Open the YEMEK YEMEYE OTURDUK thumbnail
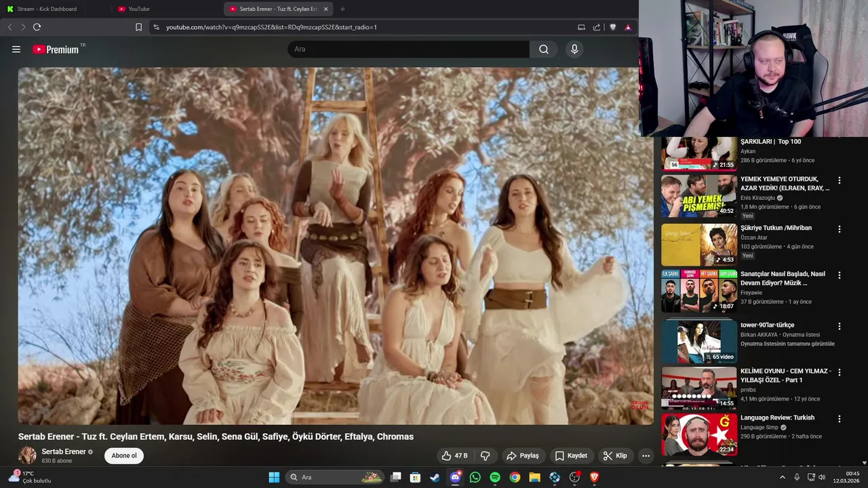 (699, 196)
